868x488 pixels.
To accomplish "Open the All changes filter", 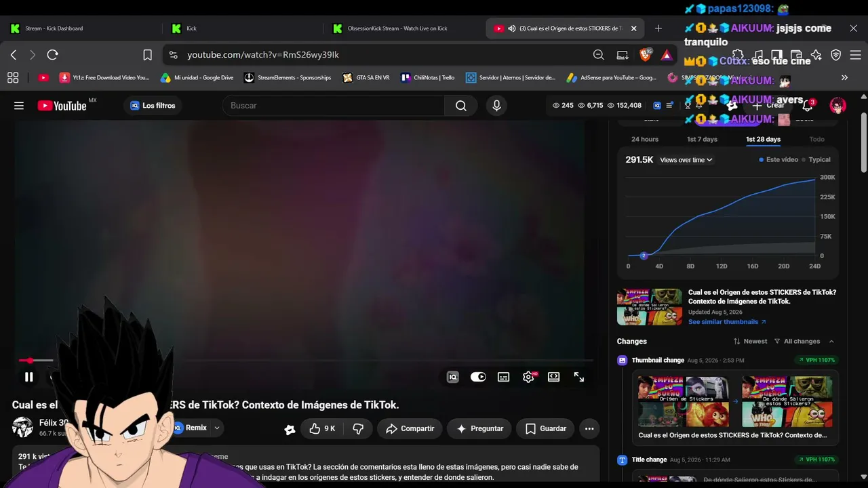I will (x=797, y=342).
